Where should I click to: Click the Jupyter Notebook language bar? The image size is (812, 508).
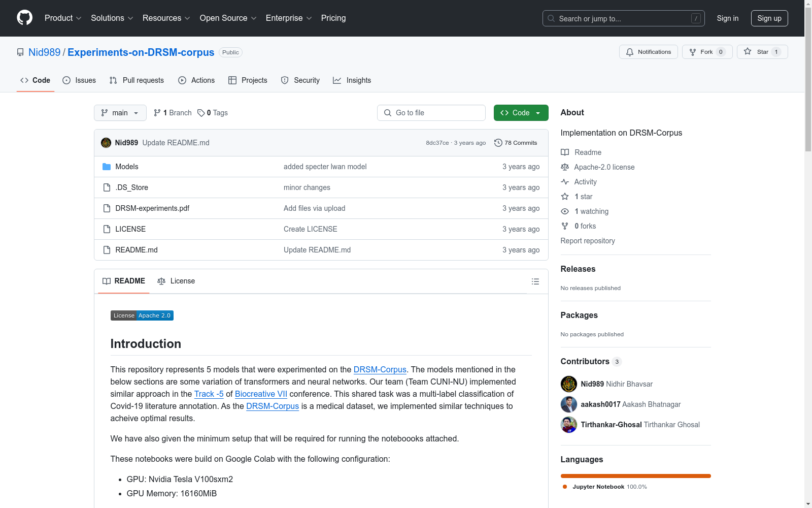pyautogui.click(x=636, y=476)
